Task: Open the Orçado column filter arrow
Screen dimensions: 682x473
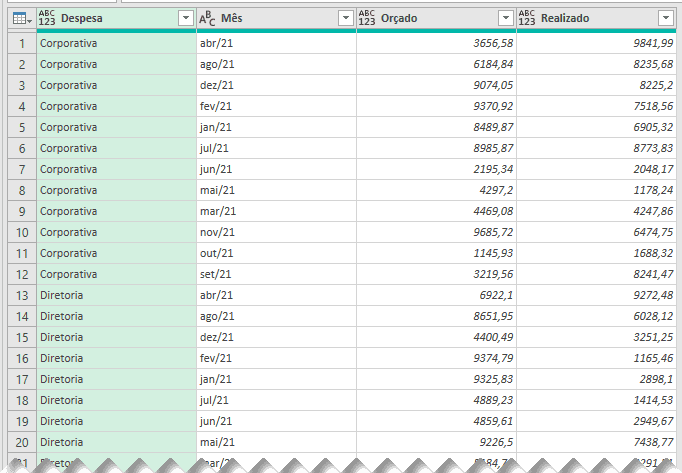Action: tap(505, 18)
